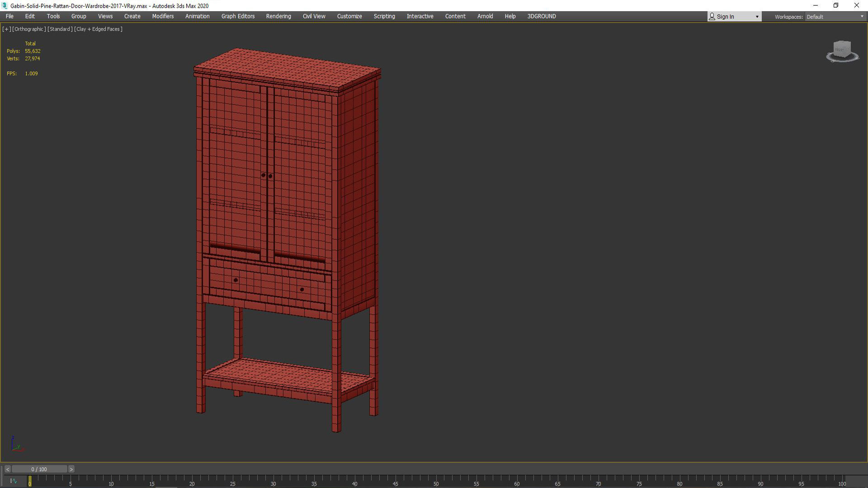Open the Civil View menu
Screen dimensions: 868x488
[314, 16]
